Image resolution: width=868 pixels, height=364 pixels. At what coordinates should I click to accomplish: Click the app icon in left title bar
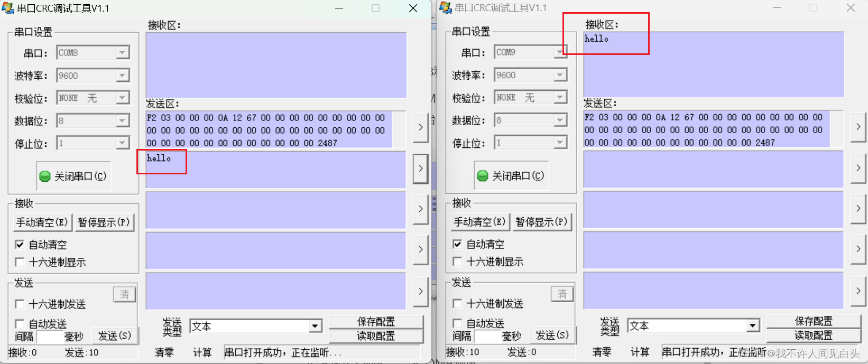(7, 8)
